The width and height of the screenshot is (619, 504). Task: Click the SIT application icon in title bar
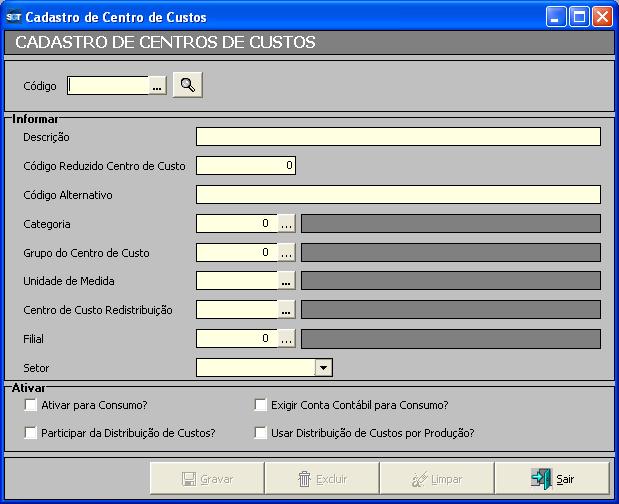(13, 17)
